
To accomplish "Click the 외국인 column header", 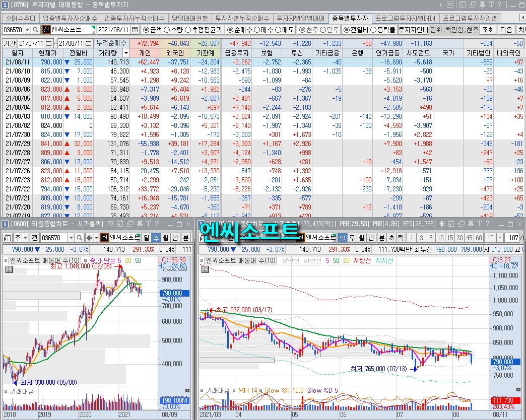I will coord(175,53).
